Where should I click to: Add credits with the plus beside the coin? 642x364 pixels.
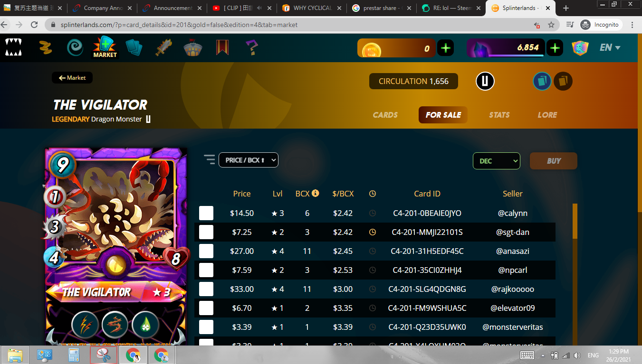point(445,48)
